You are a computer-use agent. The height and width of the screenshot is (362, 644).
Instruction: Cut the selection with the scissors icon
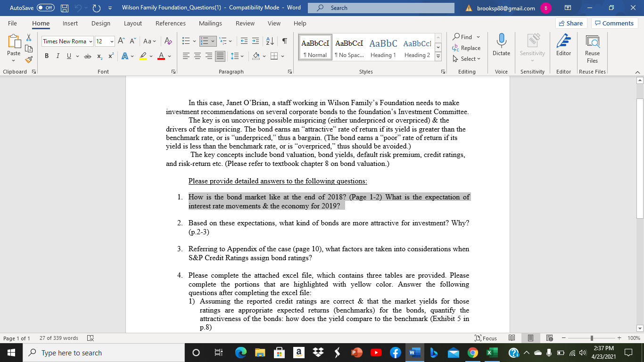(x=29, y=37)
